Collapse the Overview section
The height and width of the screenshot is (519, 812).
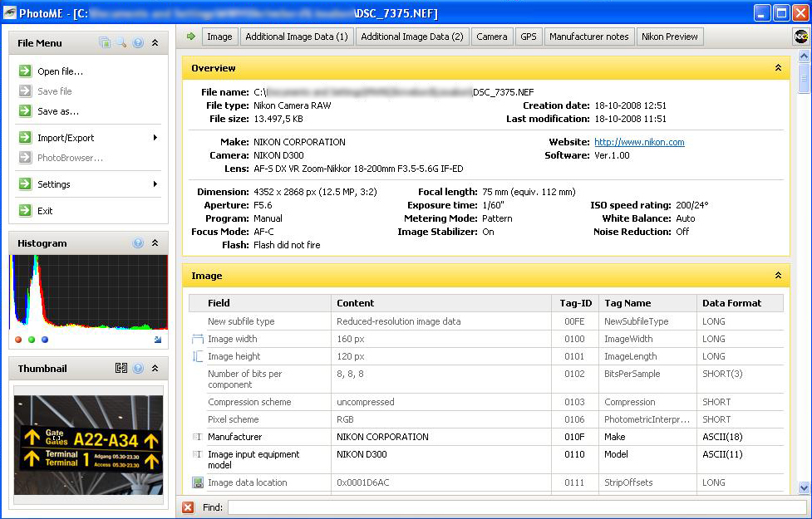(778, 68)
